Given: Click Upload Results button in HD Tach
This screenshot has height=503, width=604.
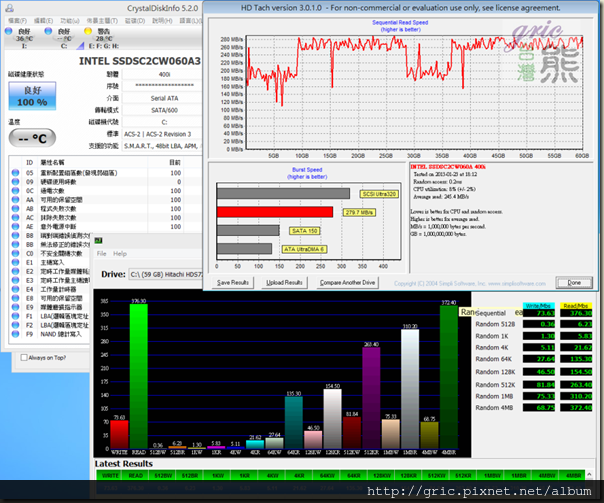Looking at the screenshot, I should (284, 282).
